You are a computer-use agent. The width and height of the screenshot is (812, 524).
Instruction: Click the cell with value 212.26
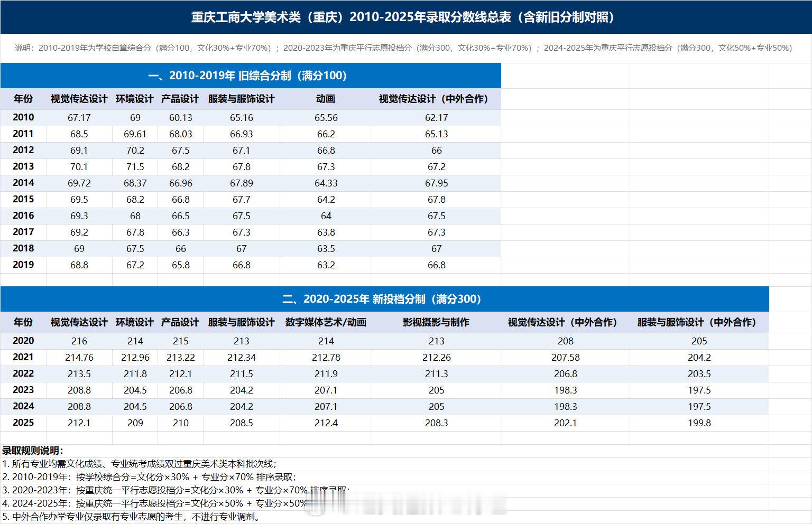point(437,358)
